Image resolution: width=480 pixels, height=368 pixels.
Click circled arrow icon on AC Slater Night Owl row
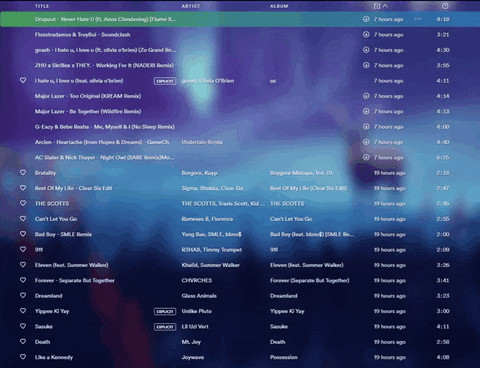[x=366, y=157]
